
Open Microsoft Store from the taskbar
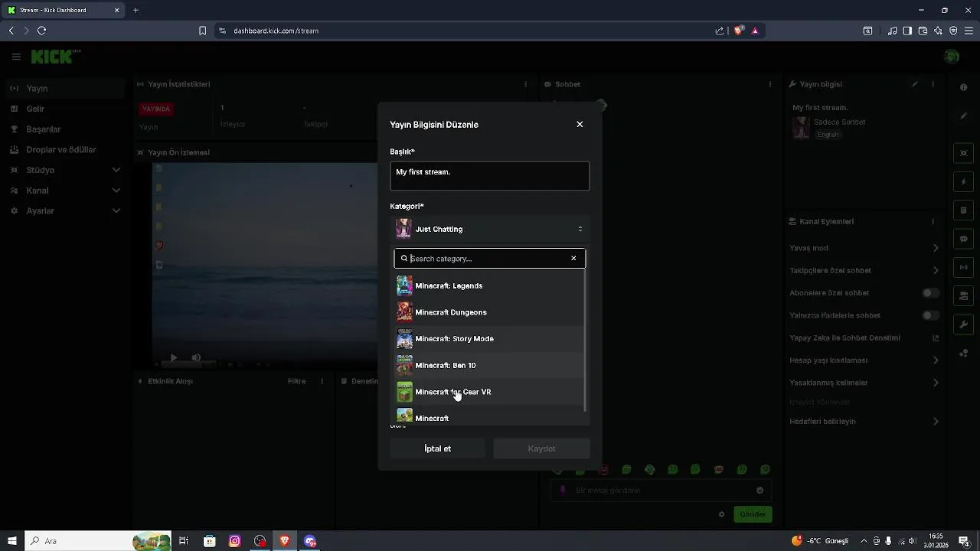tap(210, 541)
